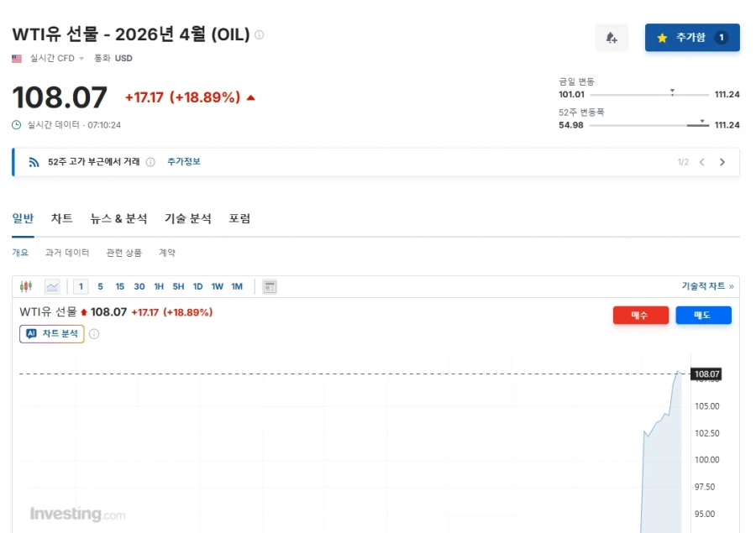This screenshot has width=756, height=533.
Task: Click info icon next to 52주 고가 message
Action: (x=150, y=162)
